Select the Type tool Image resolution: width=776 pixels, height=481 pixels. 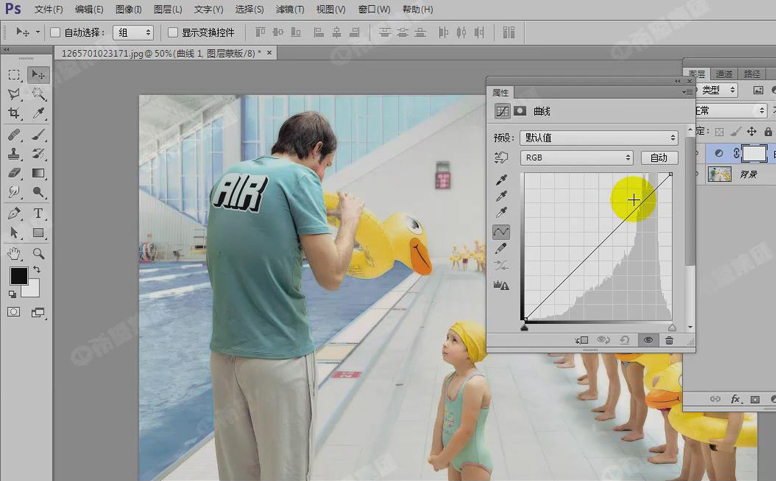click(x=38, y=213)
